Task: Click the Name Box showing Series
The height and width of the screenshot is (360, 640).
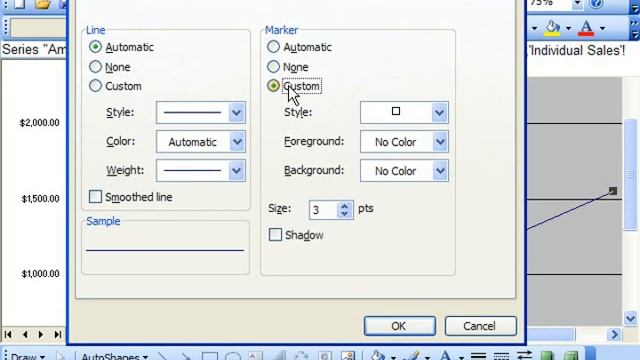Action: coord(33,50)
